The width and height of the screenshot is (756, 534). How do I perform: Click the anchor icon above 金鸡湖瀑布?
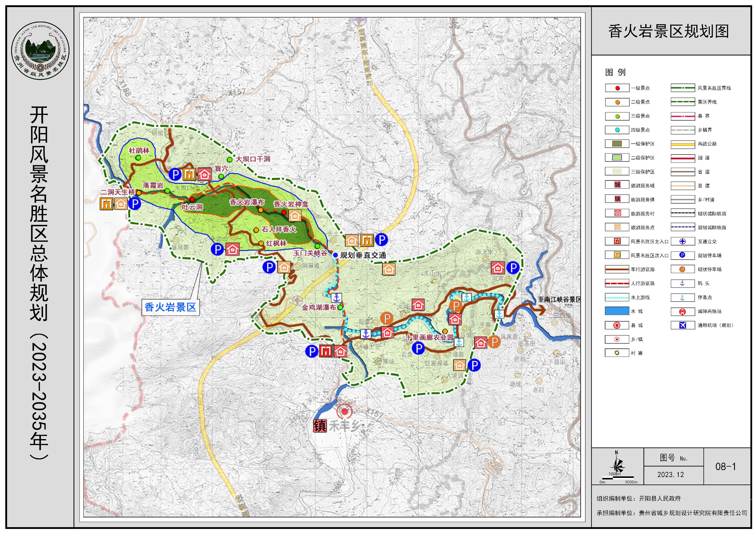pos(336,298)
